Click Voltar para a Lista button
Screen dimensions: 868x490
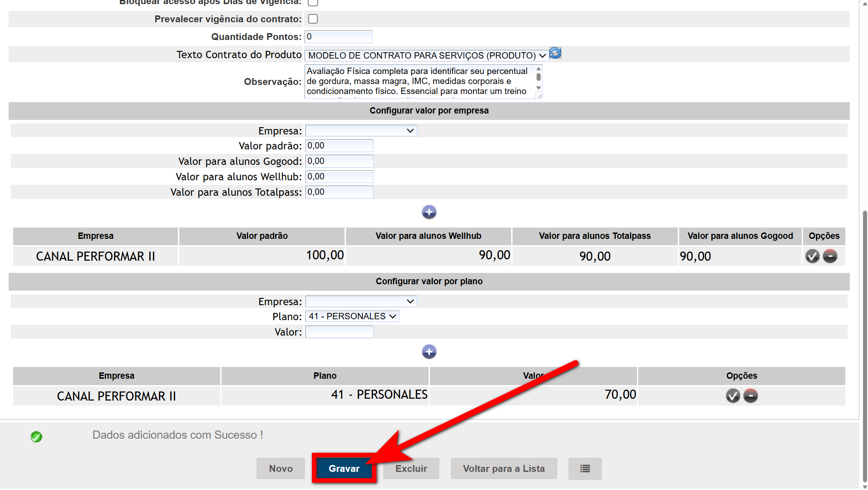tap(503, 469)
